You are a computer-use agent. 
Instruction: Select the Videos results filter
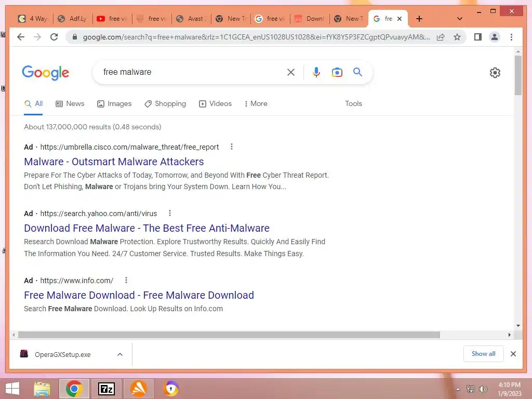(x=216, y=104)
